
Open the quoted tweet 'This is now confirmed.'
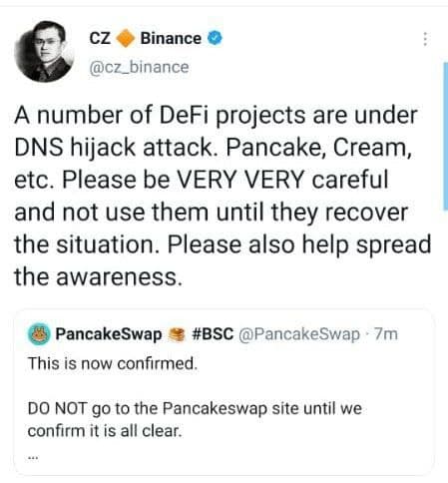pyautogui.click(x=224, y=392)
